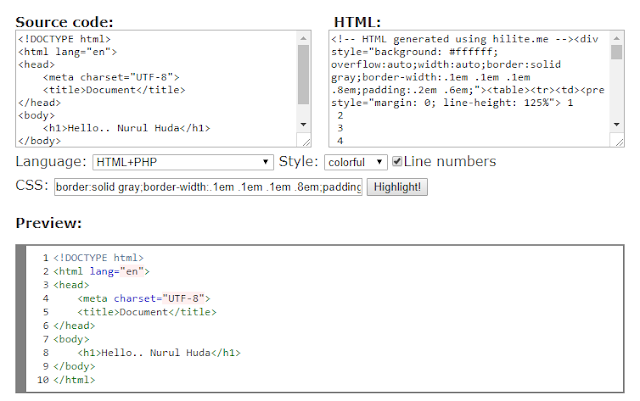The image size is (640, 401).
Task: Click the Highlight! button
Action: click(x=397, y=187)
